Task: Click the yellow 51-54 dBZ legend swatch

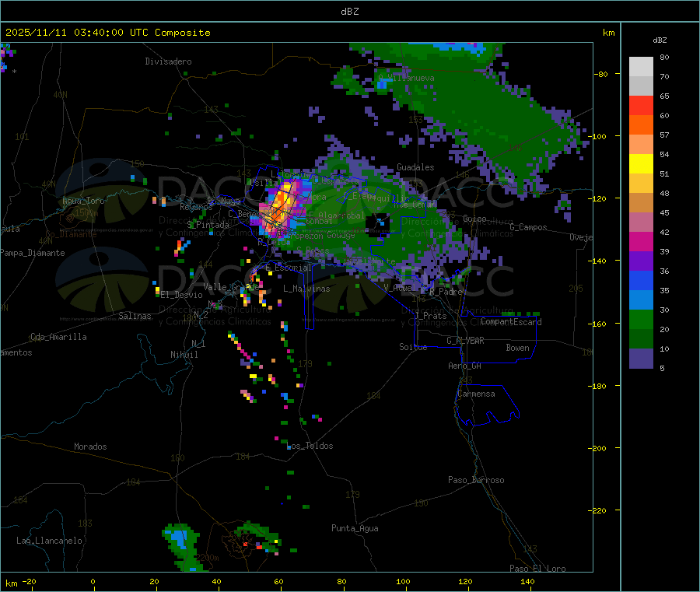Action: coord(641,164)
